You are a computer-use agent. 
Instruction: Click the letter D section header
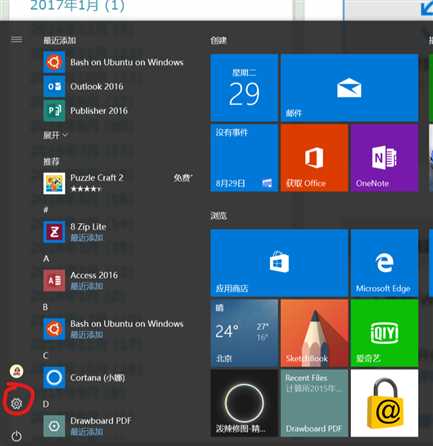coord(46,404)
